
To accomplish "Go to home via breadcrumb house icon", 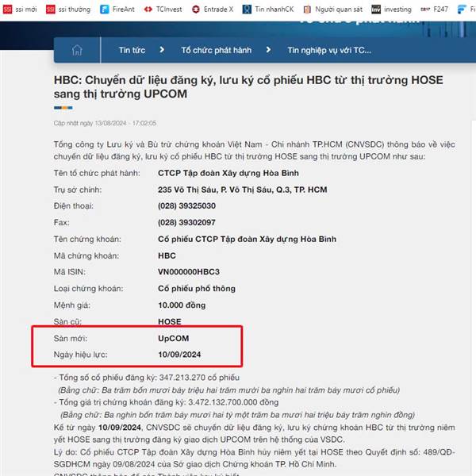I will [77, 50].
